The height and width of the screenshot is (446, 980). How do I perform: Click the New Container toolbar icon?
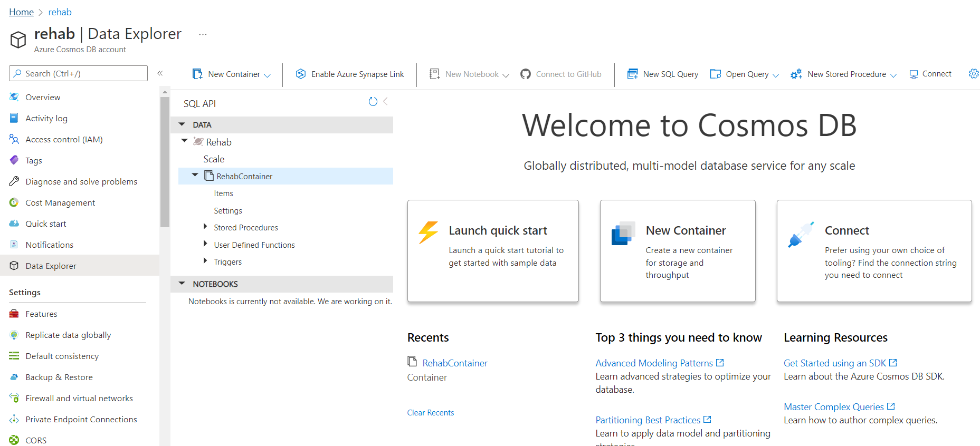point(197,74)
